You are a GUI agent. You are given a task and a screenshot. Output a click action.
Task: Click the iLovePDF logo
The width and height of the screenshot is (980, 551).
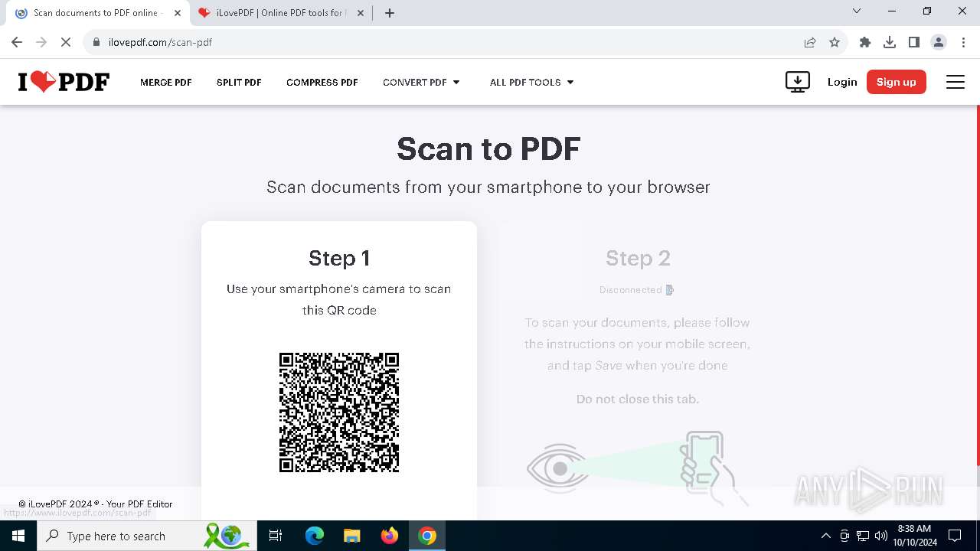click(x=64, y=82)
